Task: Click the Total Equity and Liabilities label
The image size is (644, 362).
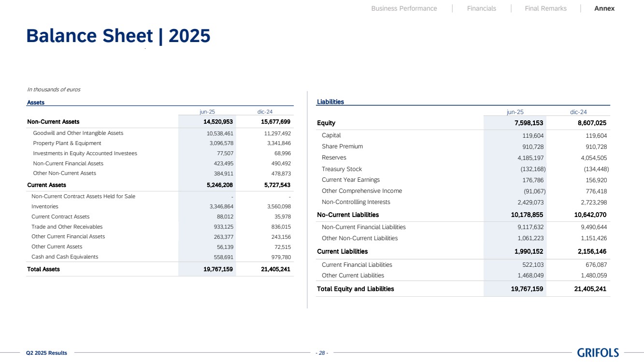Action: pos(355,289)
